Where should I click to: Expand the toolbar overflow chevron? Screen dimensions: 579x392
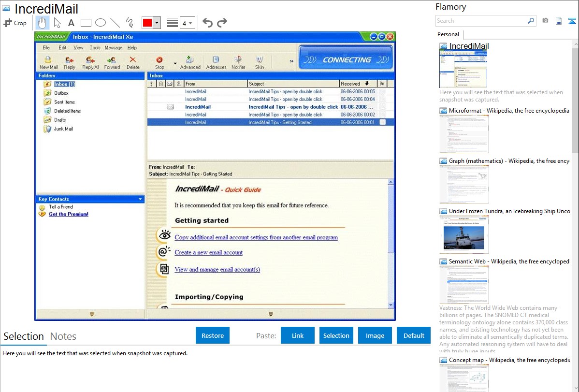(291, 61)
